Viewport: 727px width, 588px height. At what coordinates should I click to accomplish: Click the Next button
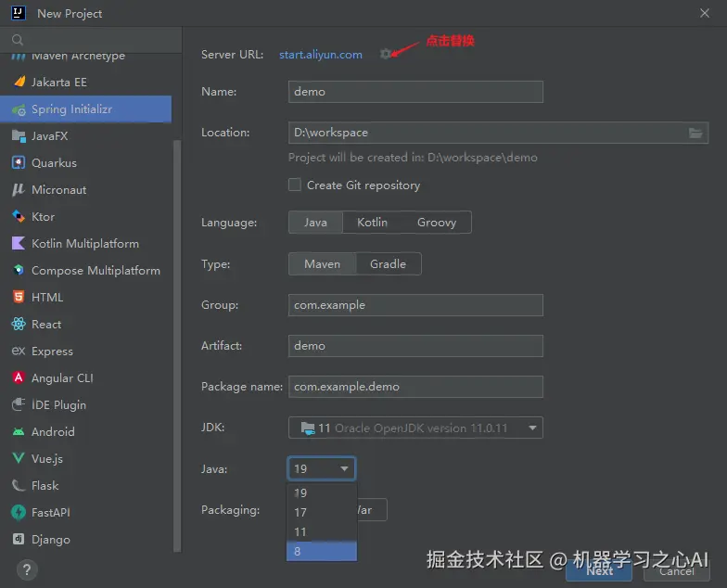(x=599, y=571)
